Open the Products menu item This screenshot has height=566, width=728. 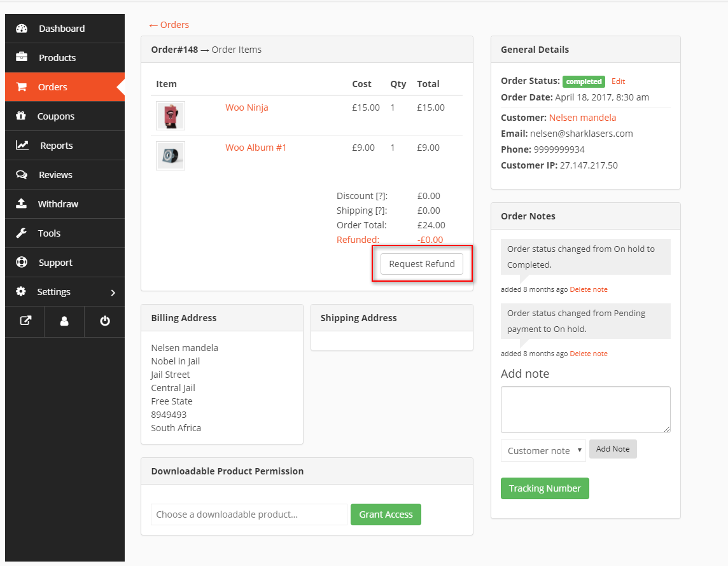pos(65,57)
